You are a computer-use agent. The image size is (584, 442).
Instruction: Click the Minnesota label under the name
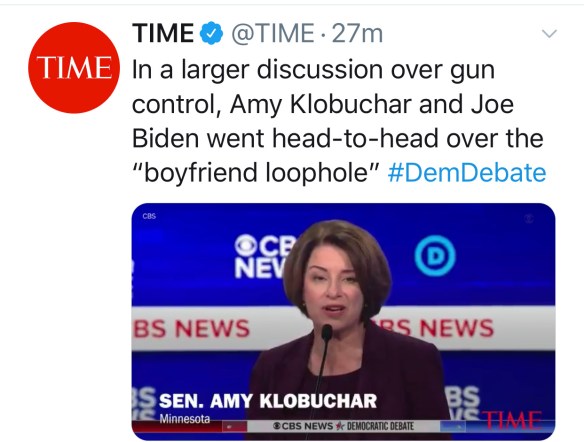185,419
